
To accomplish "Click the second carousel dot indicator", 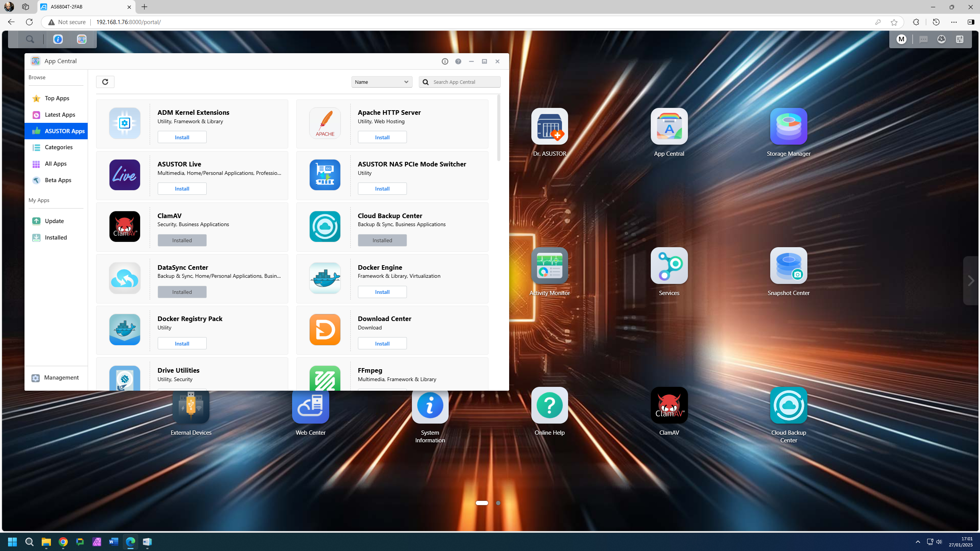I will click(498, 503).
